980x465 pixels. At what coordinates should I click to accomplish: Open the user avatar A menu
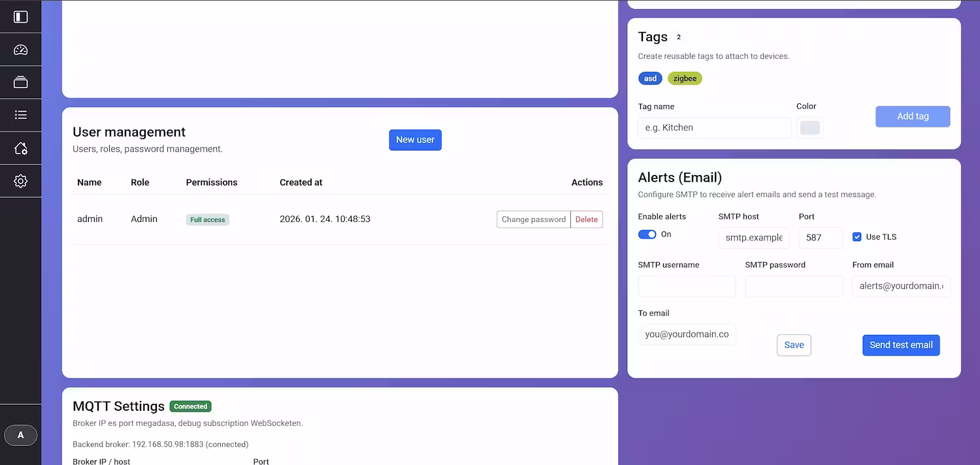click(x=21, y=435)
